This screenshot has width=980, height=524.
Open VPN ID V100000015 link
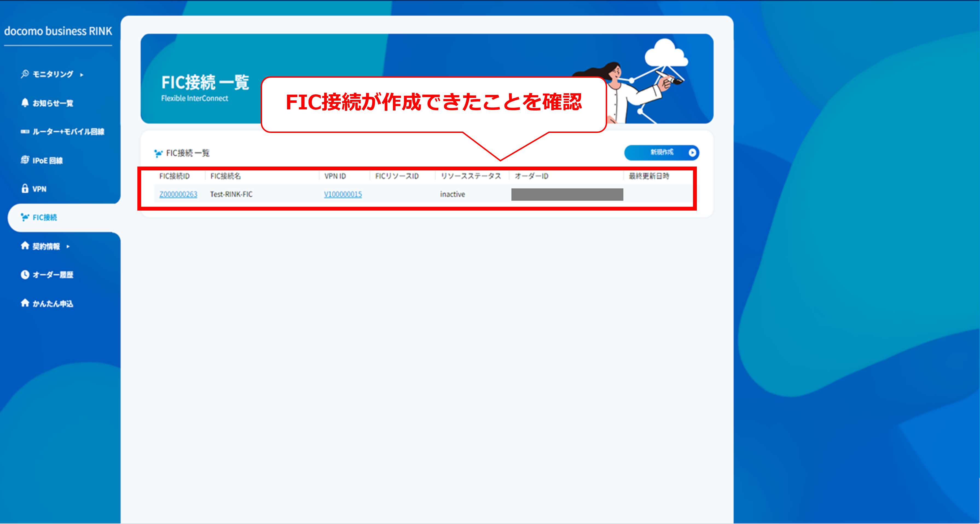tap(342, 194)
